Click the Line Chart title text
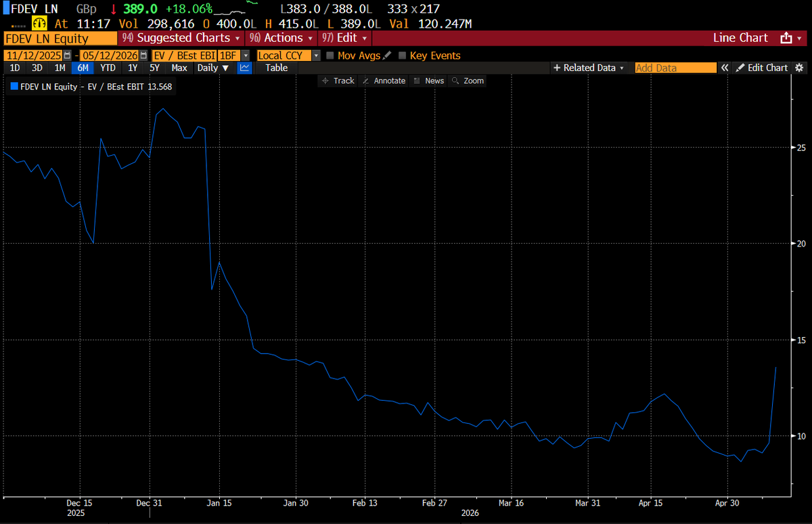The height and width of the screenshot is (524, 812). point(740,39)
